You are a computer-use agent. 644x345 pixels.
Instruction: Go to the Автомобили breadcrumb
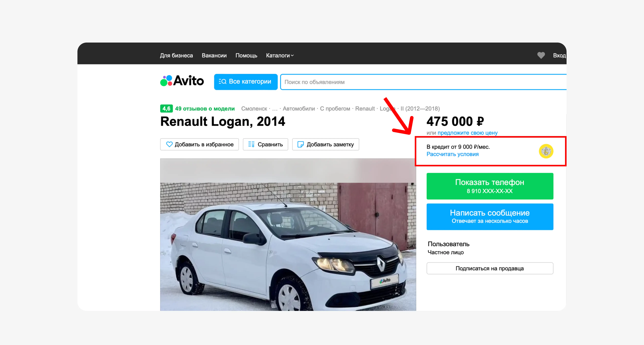coord(299,108)
